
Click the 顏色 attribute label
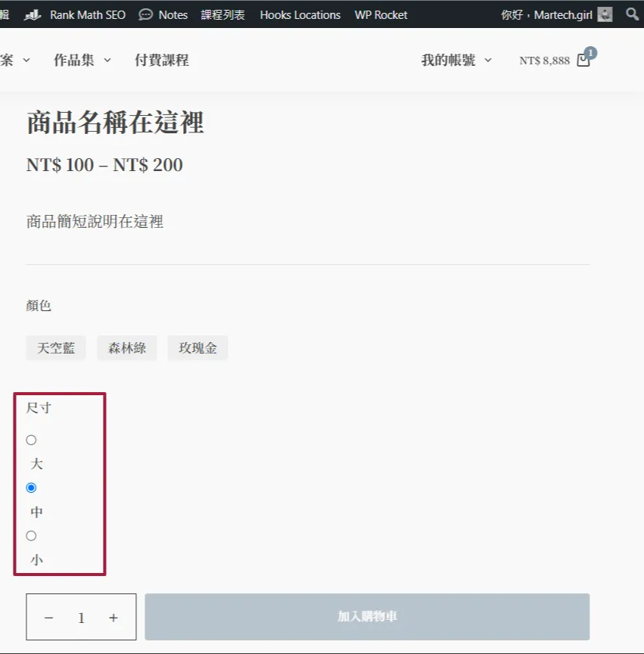click(39, 306)
